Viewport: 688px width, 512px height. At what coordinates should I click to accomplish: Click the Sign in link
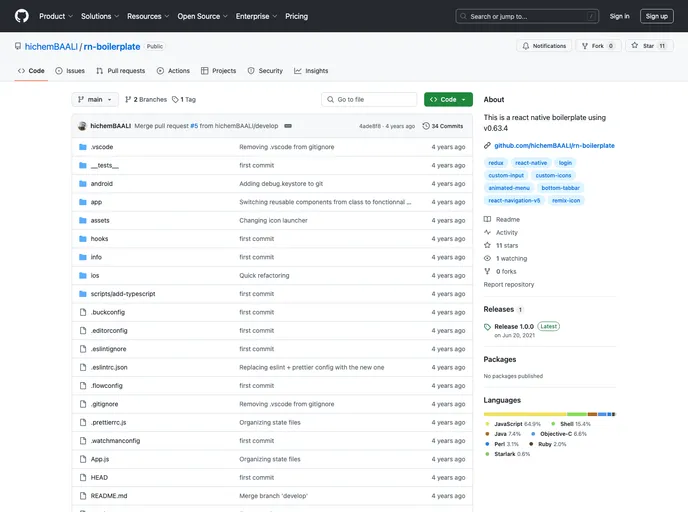[x=619, y=16]
